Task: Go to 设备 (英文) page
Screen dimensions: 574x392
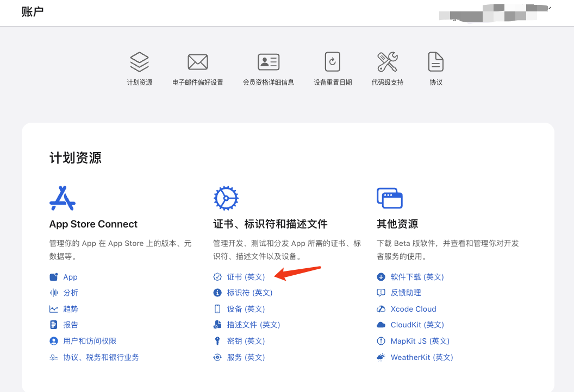Action: (246, 309)
